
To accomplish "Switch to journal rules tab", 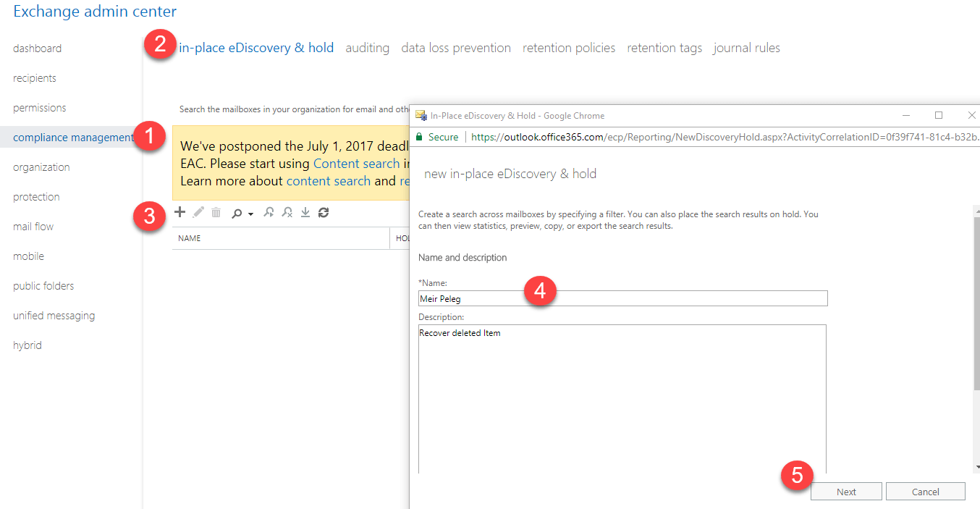I will tap(747, 48).
